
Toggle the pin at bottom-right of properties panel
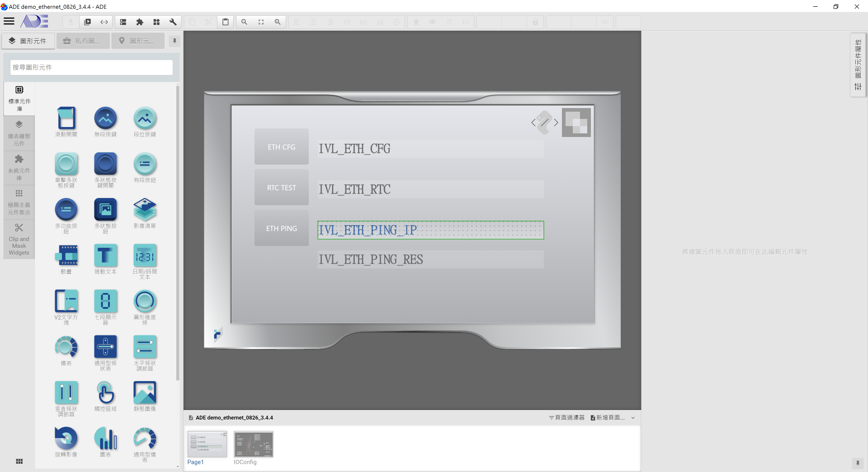(x=857, y=463)
